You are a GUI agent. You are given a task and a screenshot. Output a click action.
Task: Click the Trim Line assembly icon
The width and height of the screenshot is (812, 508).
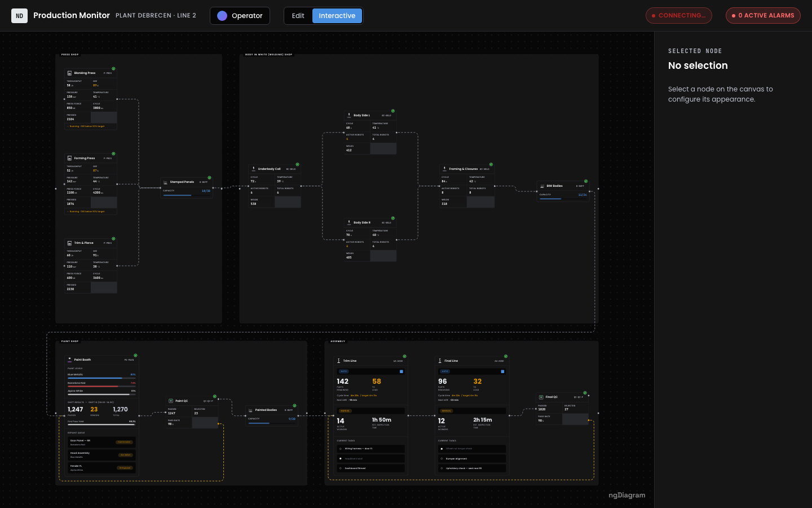click(x=339, y=361)
